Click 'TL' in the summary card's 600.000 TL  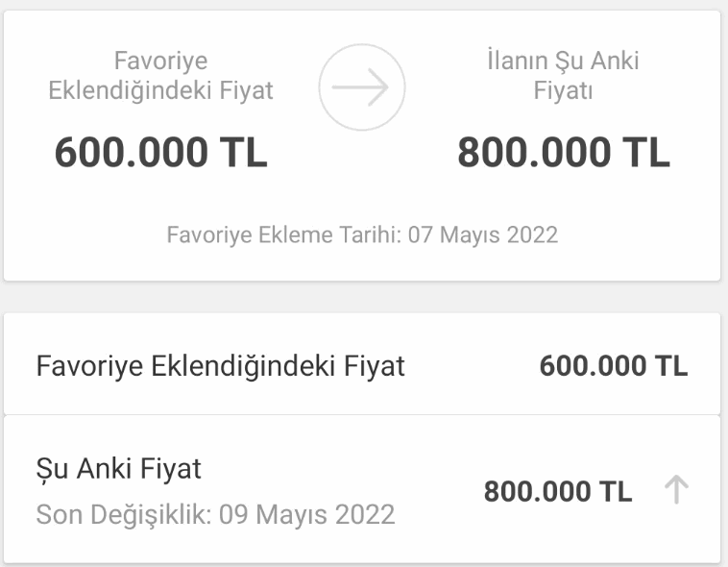(243, 153)
